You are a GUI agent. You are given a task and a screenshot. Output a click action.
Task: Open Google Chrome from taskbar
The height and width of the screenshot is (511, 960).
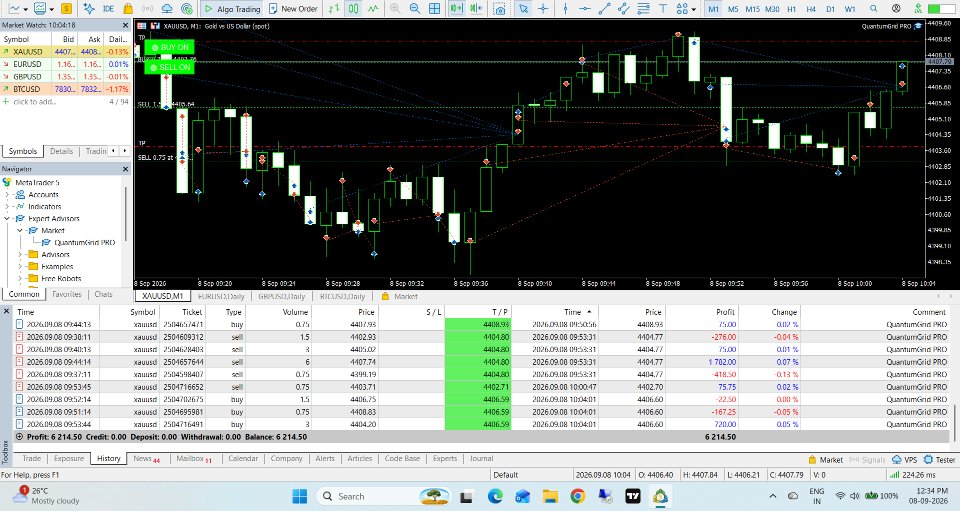(x=577, y=496)
